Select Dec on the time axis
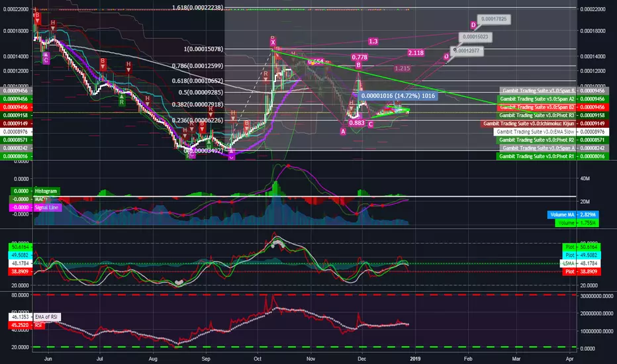This screenshot has width=617, height=364. (361, 359)
